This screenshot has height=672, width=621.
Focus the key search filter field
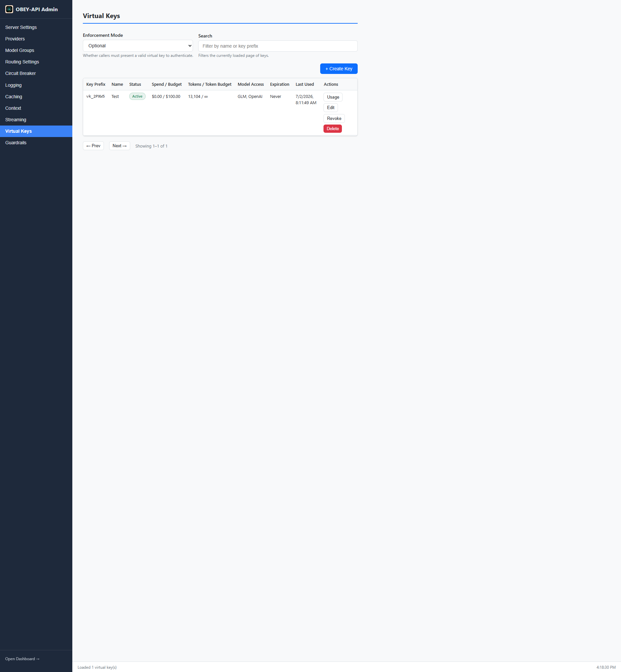coord(277,46)
